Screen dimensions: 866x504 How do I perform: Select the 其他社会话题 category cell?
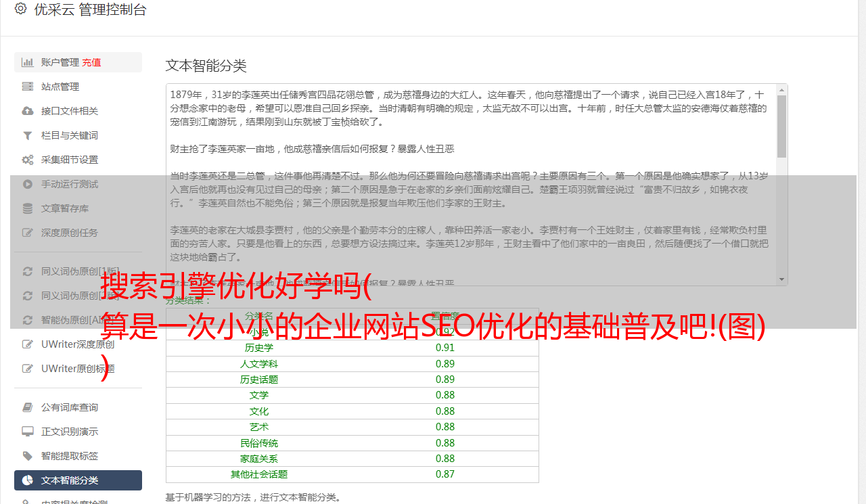(x=259, y=474)
